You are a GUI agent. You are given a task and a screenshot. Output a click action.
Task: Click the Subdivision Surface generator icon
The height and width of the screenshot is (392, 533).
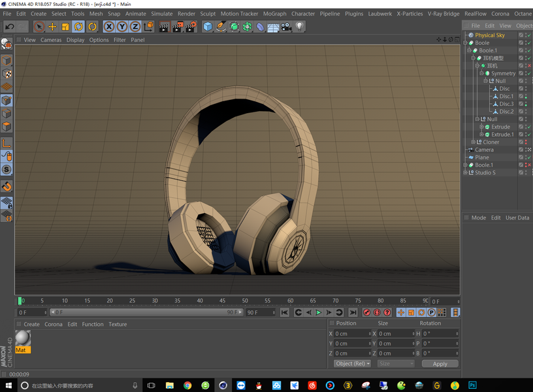click(234, 27)
